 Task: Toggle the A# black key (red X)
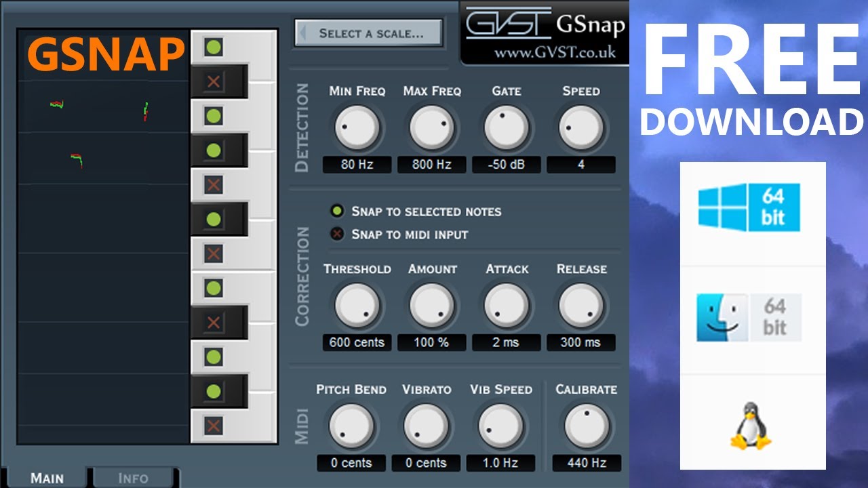pyautogui.click(x=214, y=82)
